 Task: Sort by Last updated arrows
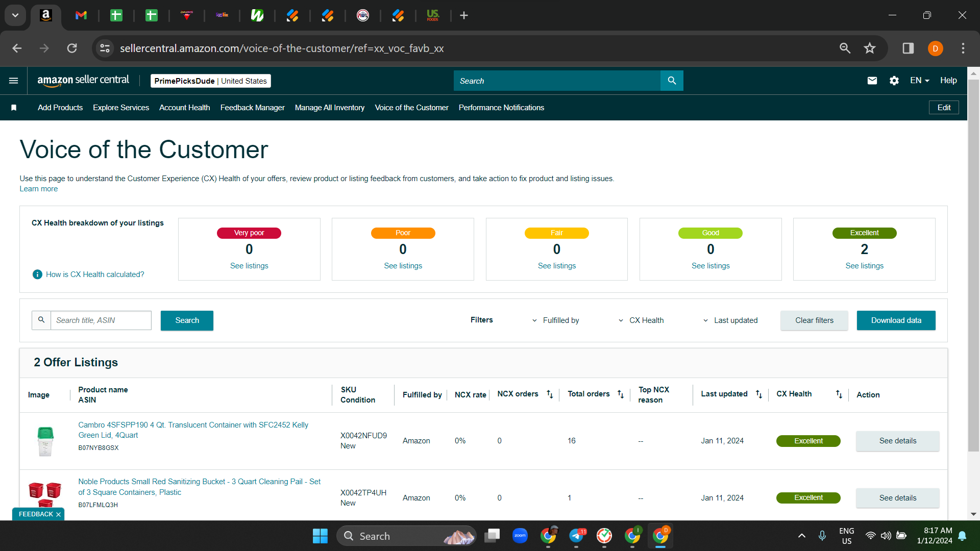(759, 394)
